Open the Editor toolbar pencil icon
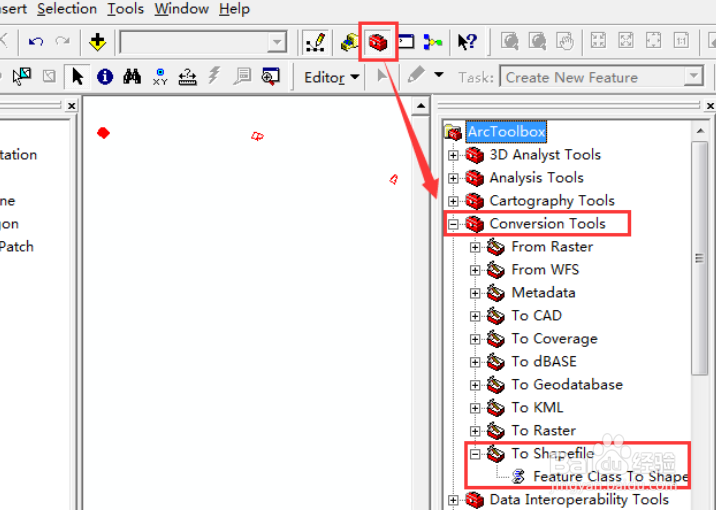Screen dimensions: 716x510 click(x=315, y=42)
